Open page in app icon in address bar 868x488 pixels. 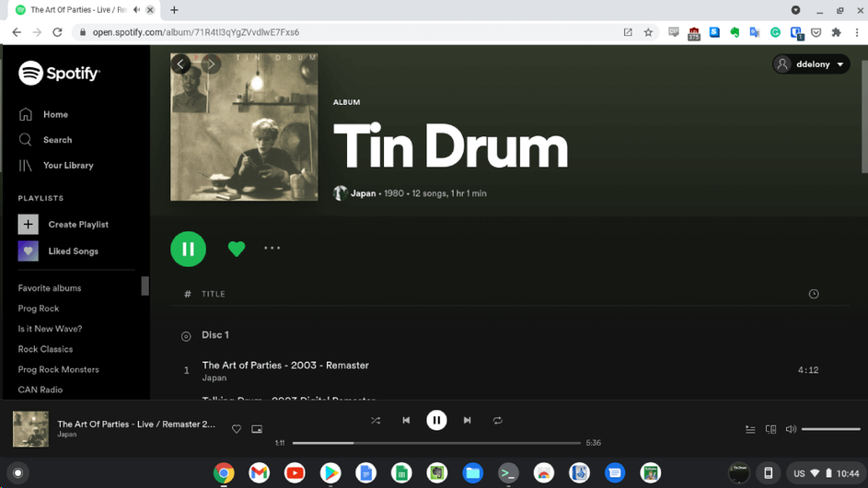(628, 32)
